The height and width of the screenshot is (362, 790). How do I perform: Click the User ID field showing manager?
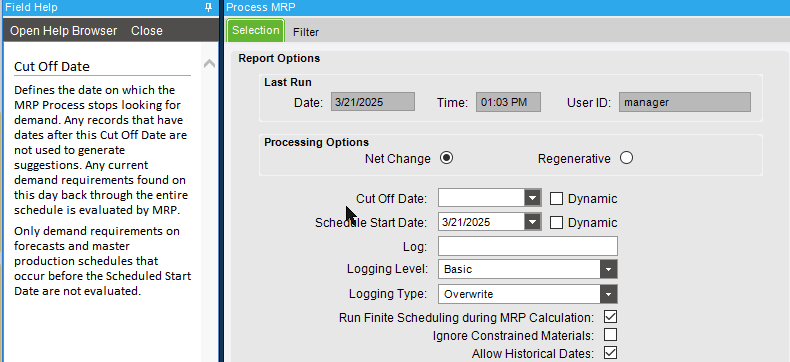pyautogui.click(x=685, y=102)
